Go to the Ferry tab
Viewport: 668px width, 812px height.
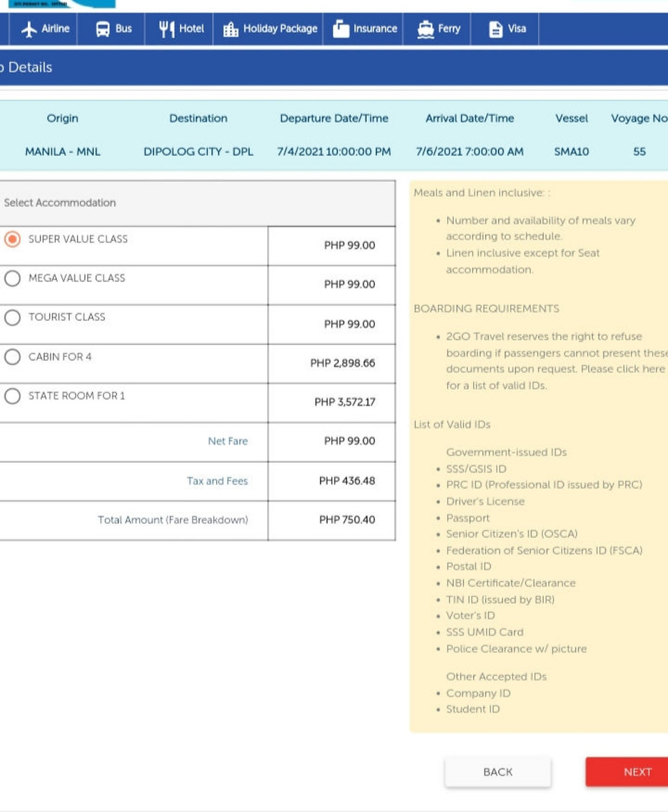437,29
